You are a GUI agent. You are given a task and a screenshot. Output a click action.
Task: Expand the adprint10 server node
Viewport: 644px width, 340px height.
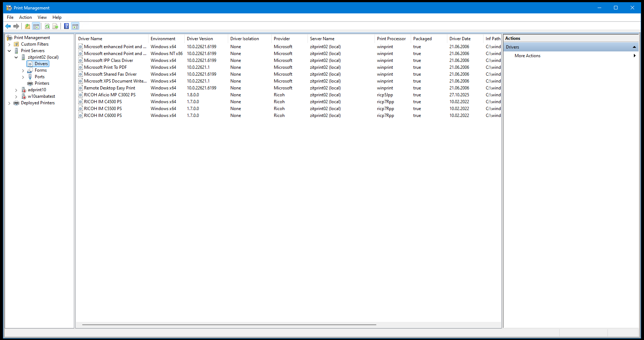[x=16, y=90]
